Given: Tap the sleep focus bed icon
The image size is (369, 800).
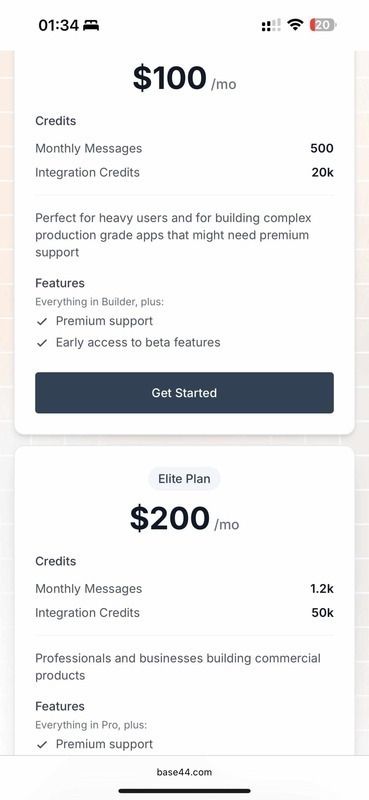Looking at the screenshot, I should coord(91,25).
